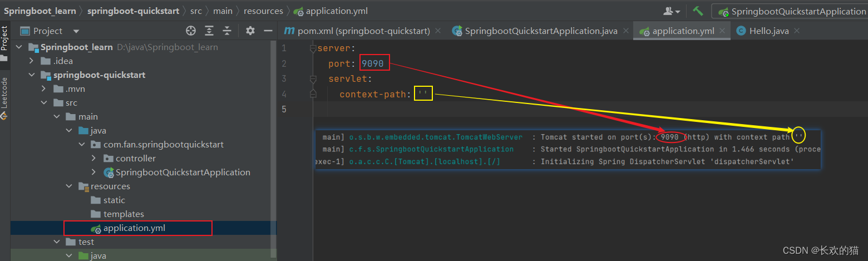Click the port value 9090 in editor
The image size is (868, 261).
[x=373, y=63]
